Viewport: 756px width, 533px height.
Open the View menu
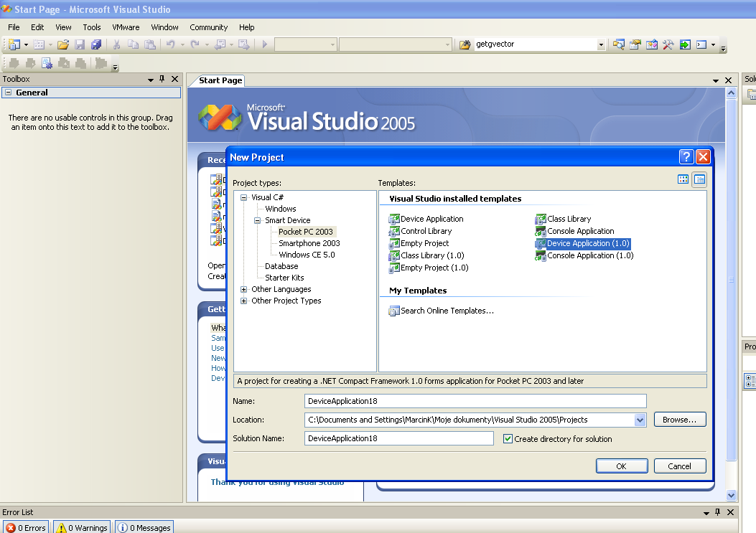click(63, 27)
